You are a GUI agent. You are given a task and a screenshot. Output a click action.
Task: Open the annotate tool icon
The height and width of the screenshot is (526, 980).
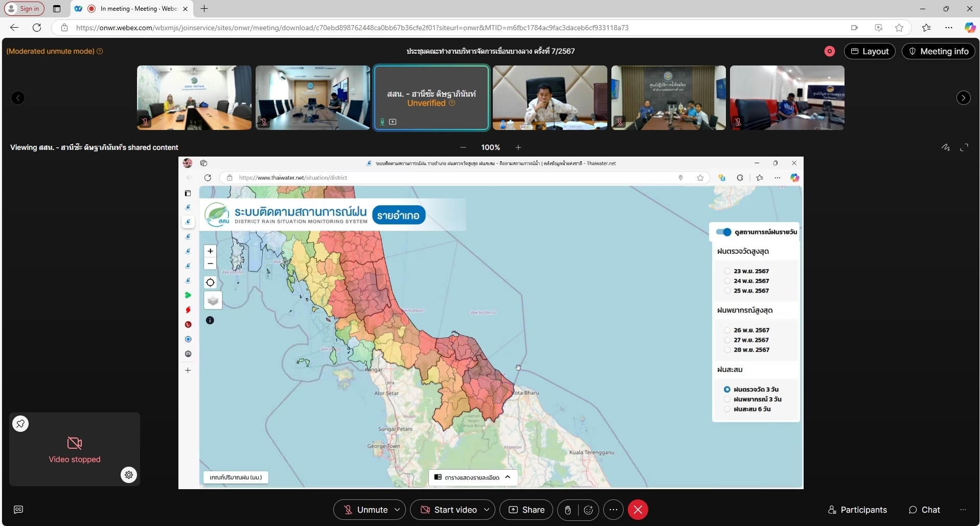946,148
